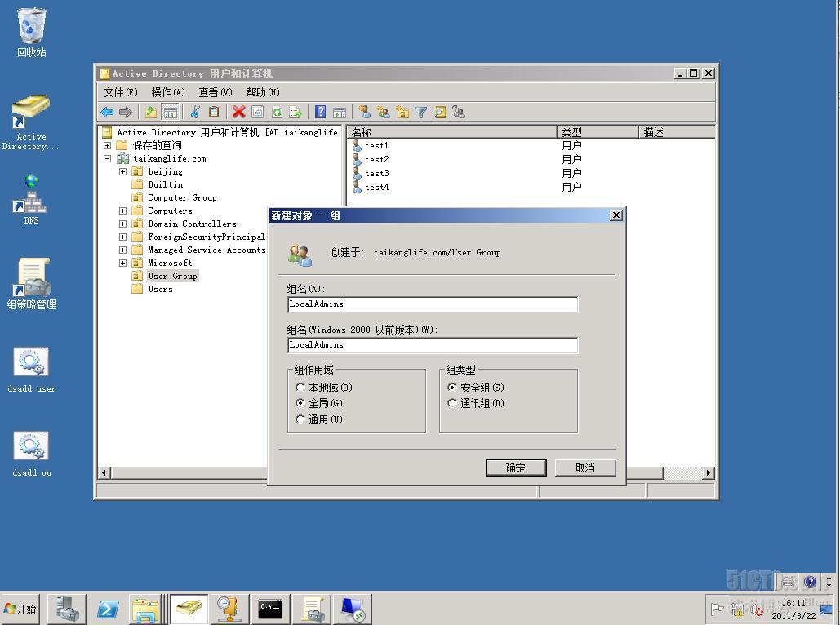Expand the Computers container

(122, 211)
